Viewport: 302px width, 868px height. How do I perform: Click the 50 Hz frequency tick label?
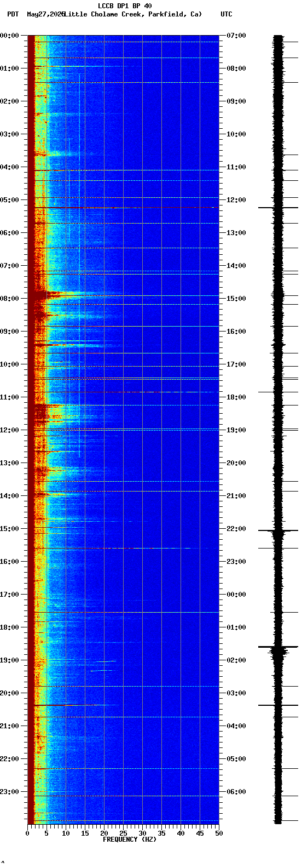tap(219, 833)
